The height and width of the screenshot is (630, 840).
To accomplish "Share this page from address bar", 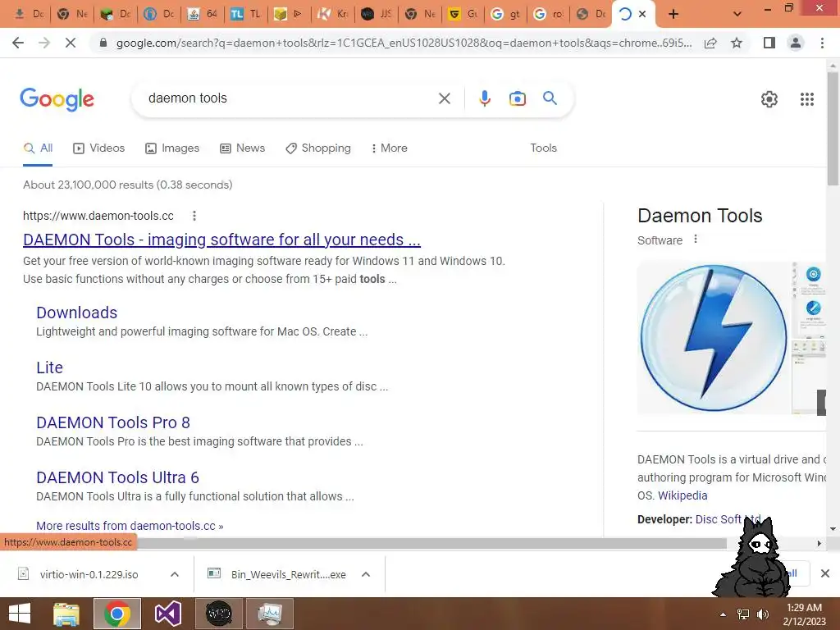I will point(710,43).
